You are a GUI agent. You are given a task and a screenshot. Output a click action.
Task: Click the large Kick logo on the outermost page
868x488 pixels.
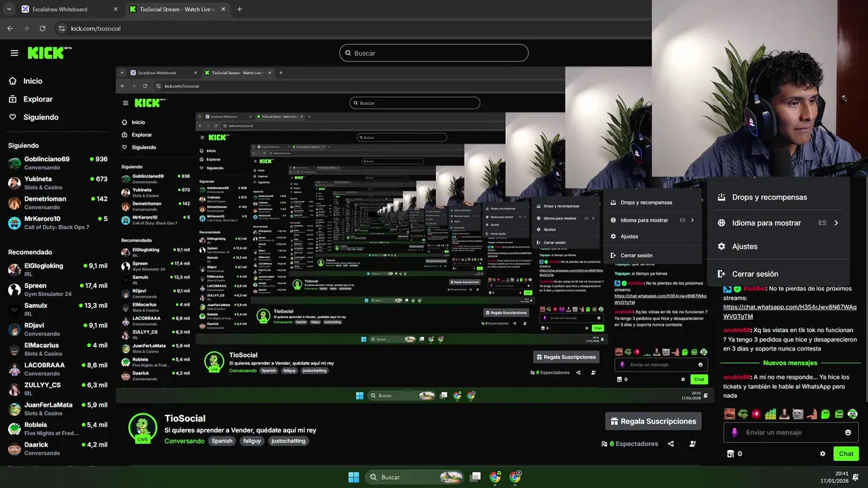tap(49, 53)
